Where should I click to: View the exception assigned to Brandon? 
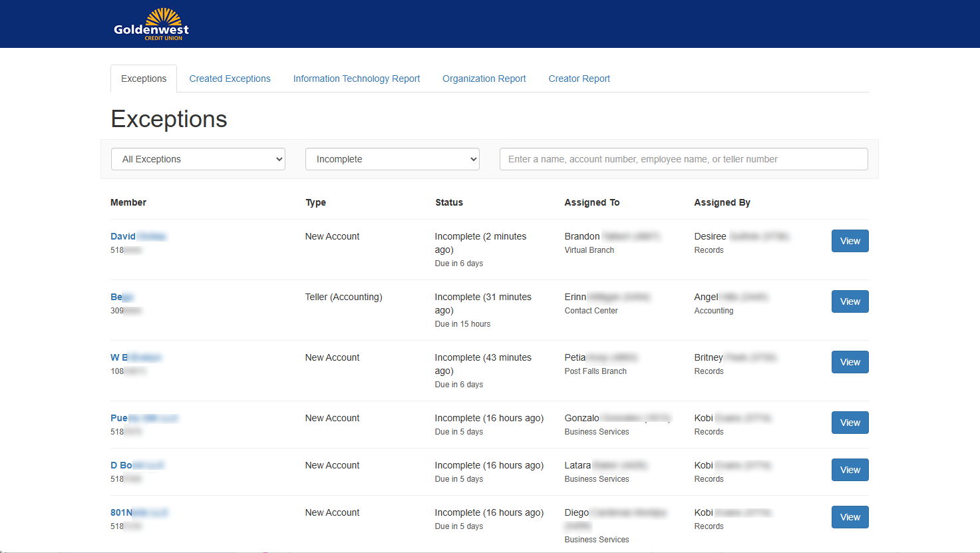click(x=850, y=241)
